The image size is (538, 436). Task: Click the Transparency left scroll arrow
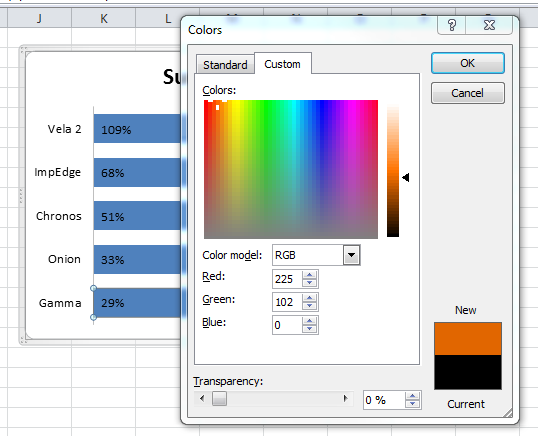pyautogui.click(x=202, y=399)
